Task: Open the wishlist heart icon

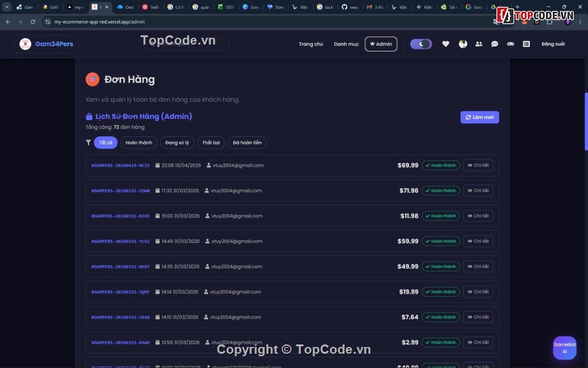Action: [x=446, y=44]
